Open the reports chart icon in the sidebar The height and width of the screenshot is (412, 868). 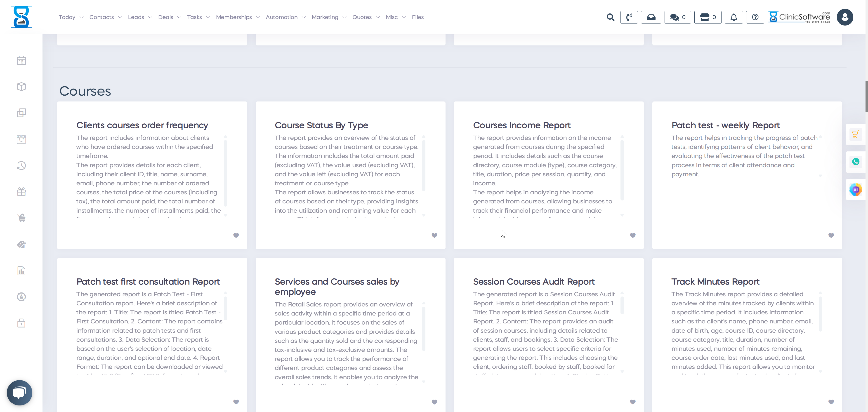click(x=21, y=271)
